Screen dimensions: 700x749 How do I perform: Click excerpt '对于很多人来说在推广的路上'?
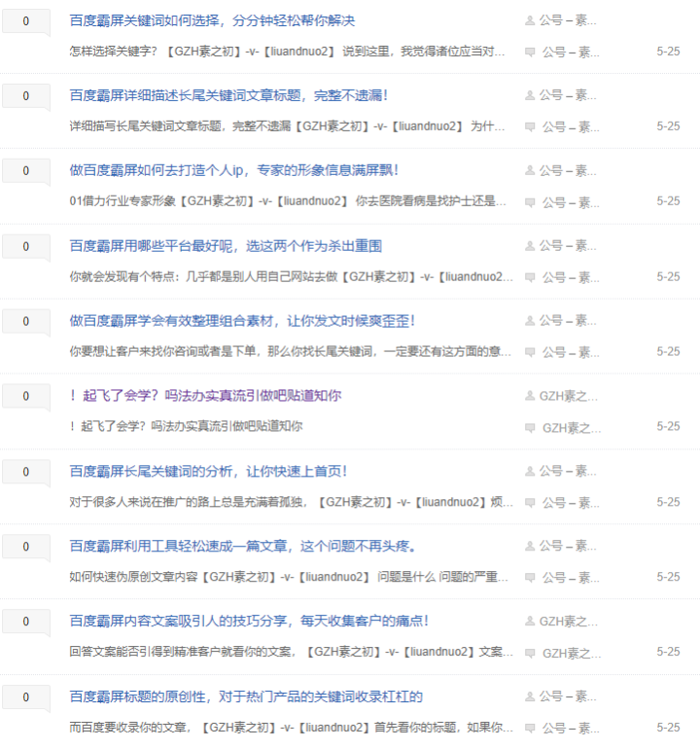pos(292,503)
